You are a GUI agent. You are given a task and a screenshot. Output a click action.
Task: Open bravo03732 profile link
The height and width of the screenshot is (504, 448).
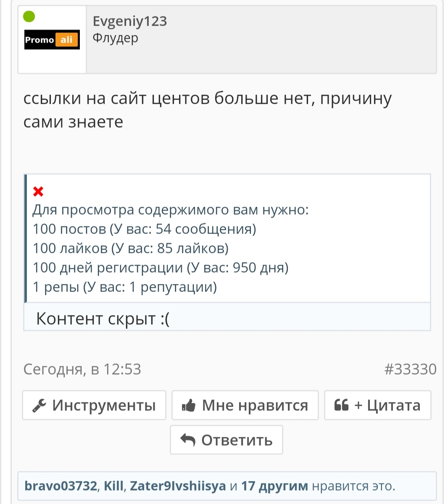(61, 486)
